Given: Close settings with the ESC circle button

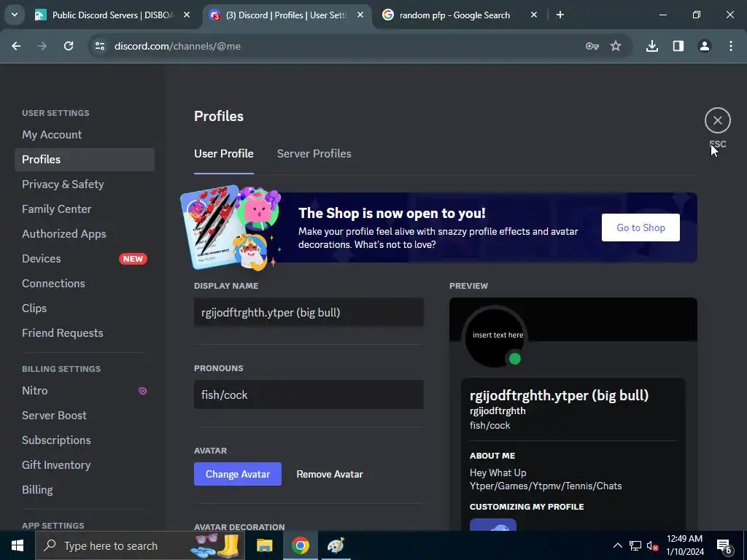Looking at the screenshot, I should tap(718, 120).
